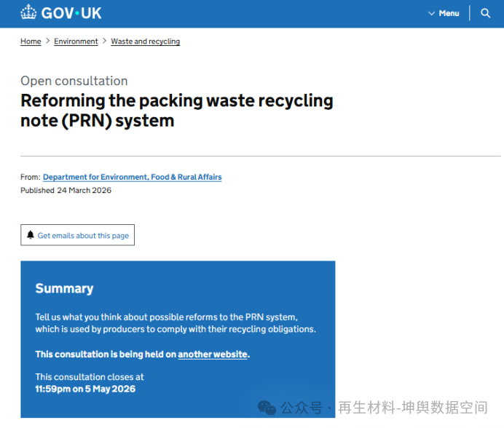The width and height of the screenshot is (504, 428).
Task: Open the Environment breadcrumb link
Action: [x=76, y=41]
